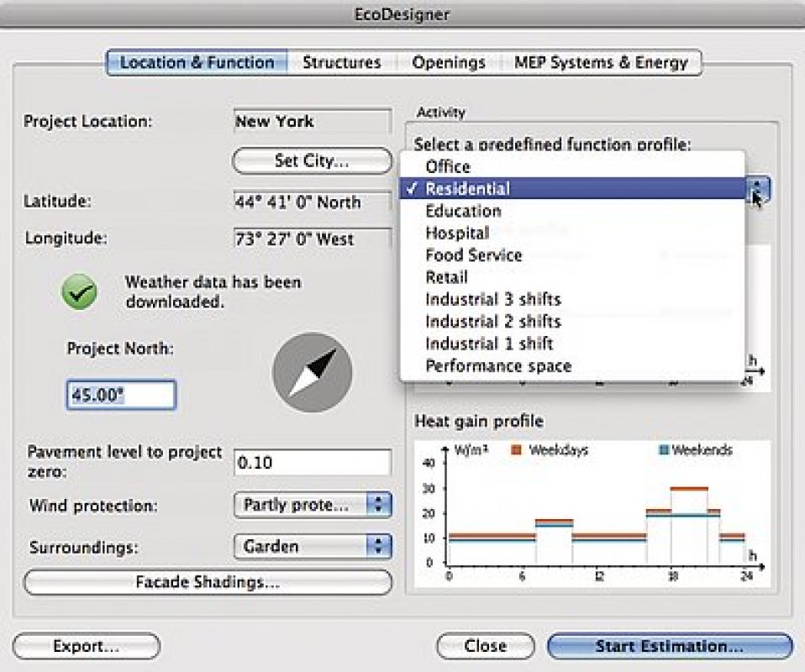This screenshot has height=672, width=805.
Task: Click the Export button
Action: click(x=87, y=646)
